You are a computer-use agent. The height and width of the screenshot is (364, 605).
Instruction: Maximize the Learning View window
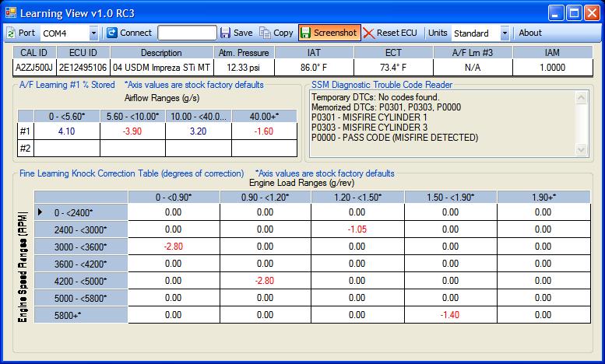572,12
